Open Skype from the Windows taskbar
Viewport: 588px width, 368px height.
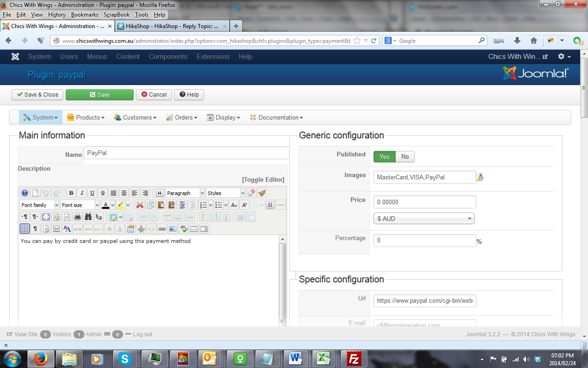pyautogui.click(x=124, y=358)
